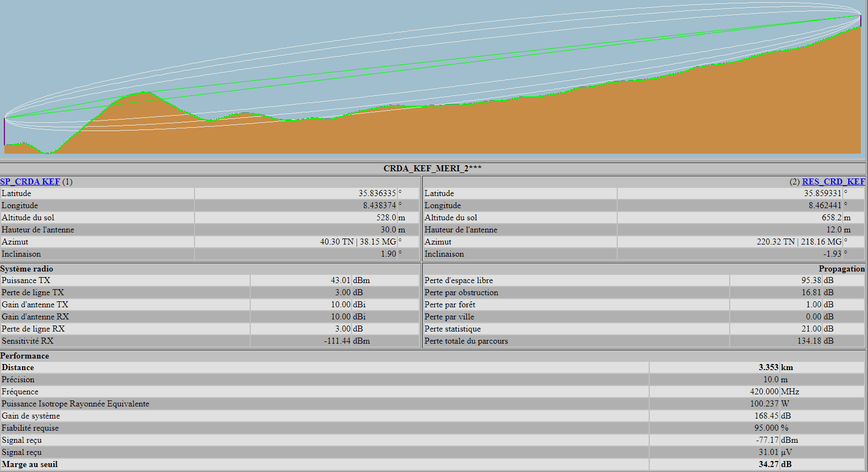The height and width of the screenshot is (472, 868).
Task: Select the Marge au seuil value 34.27
Action: (x=768, y=464)
